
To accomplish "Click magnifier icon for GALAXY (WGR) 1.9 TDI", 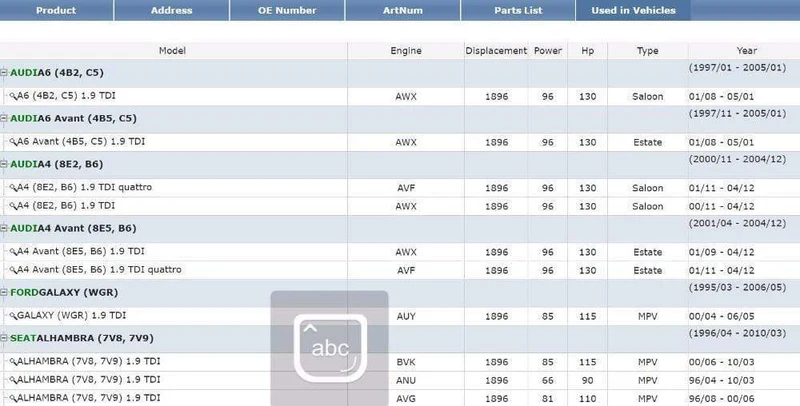I will click(13, 316).
